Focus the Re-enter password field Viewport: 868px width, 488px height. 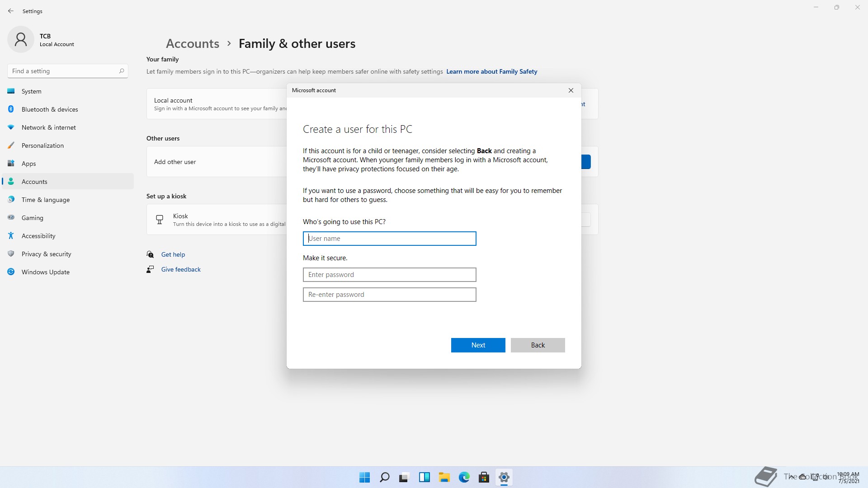coord(390,295)
